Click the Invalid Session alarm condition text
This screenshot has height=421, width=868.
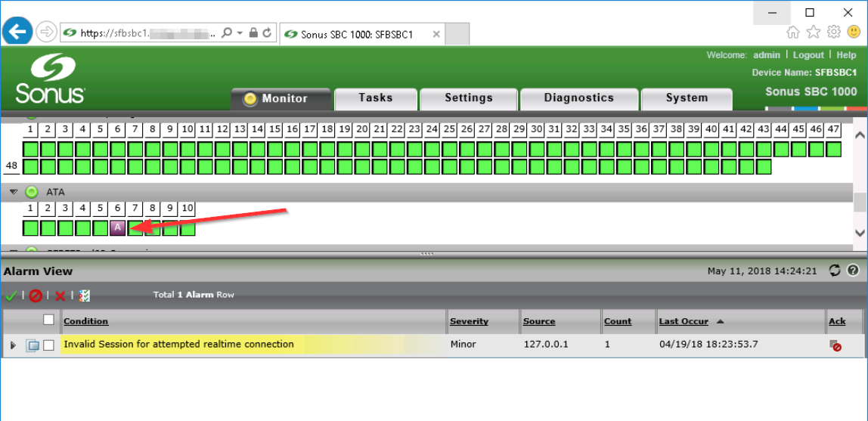[178, 344]
